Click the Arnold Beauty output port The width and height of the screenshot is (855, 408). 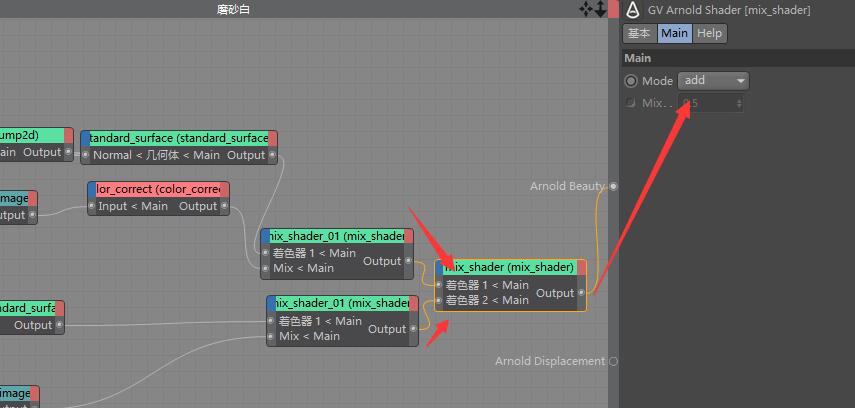tap(613, 187)
